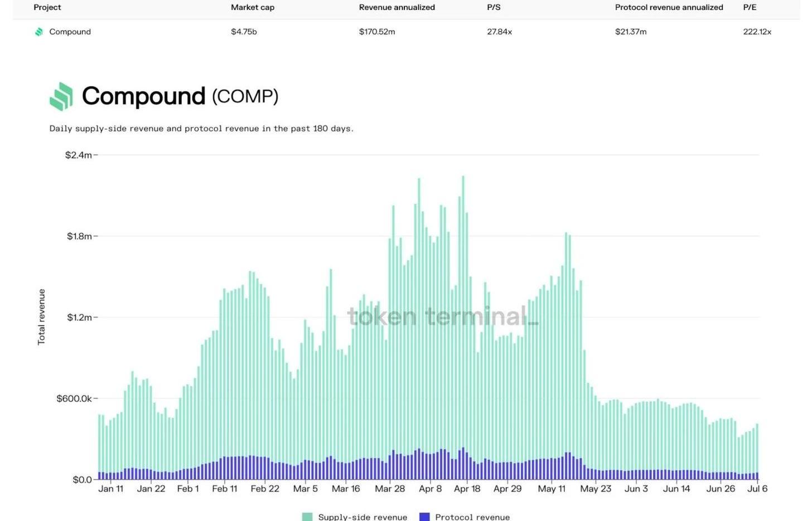The height and width of the screenshot is (521, 812).
Task: Open the Compound project name link
Action: [70, 32]
